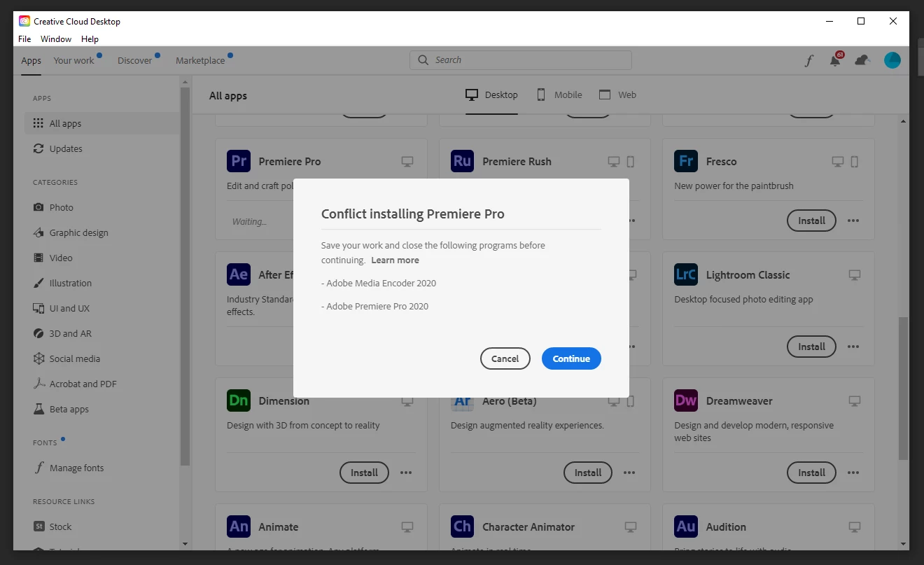924x565 pixels.
Task: Open the Window menu
Action: [56, 39]
